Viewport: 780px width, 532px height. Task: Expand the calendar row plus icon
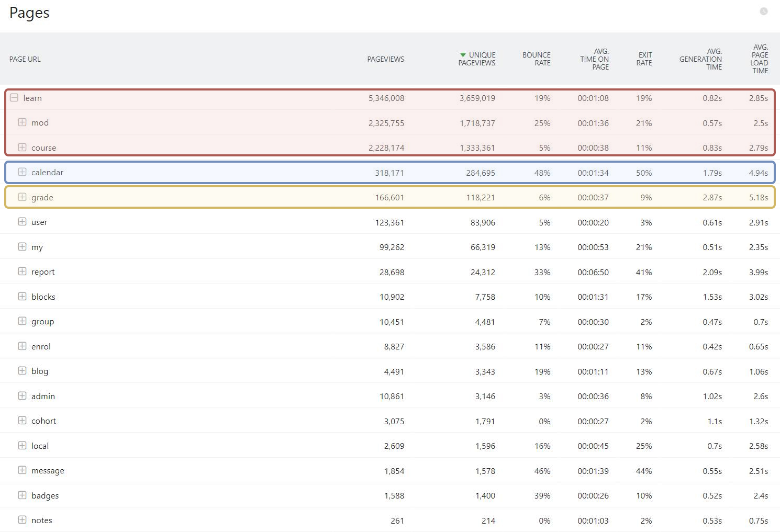22,172
